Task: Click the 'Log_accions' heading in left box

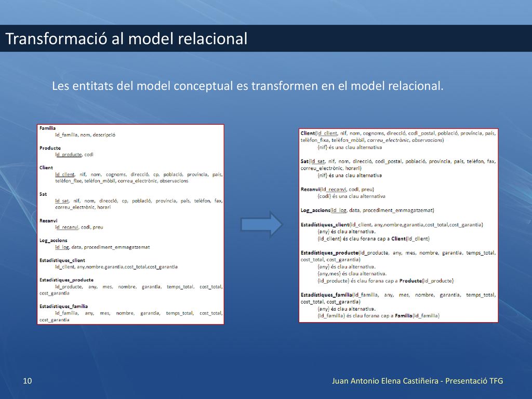Action: (x=54, y=240)
